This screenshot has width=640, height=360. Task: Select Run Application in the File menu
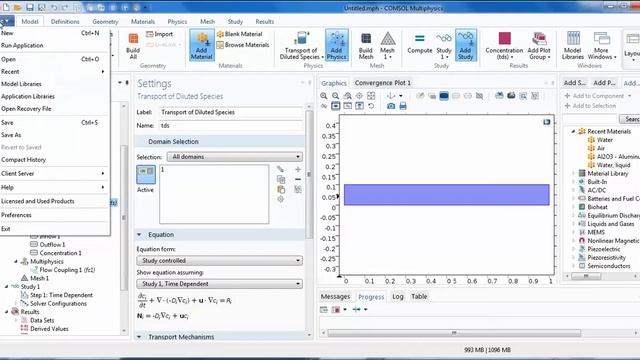53,45
